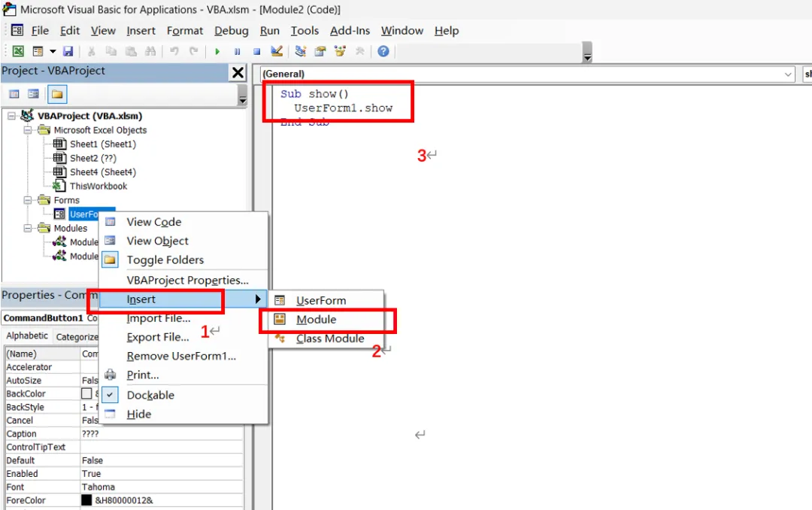Choose View Code in context menu

tap(184, 222)
